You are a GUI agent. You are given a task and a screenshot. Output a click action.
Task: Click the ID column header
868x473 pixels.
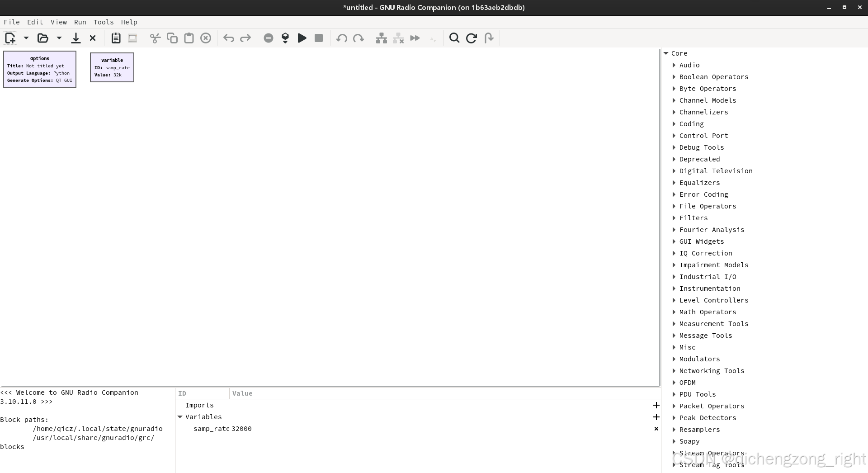click(203, 393)
